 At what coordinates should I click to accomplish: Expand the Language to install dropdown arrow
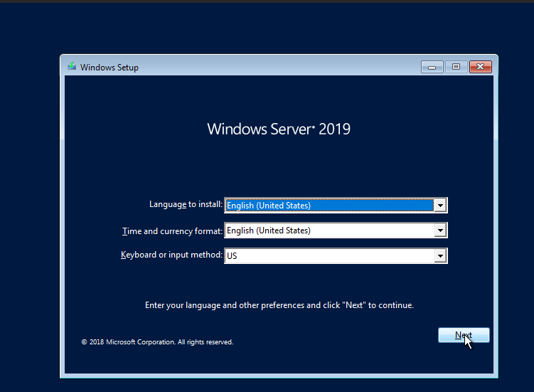[x=440, y=206]
